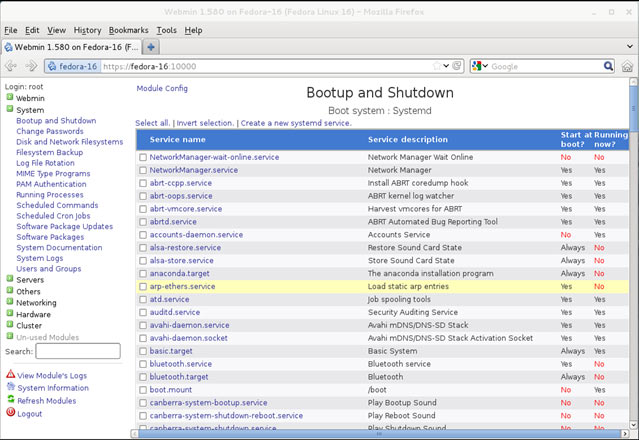This screenshot has width=639, height=440.
Task: Expand the Others category
Action: point(10,290)
